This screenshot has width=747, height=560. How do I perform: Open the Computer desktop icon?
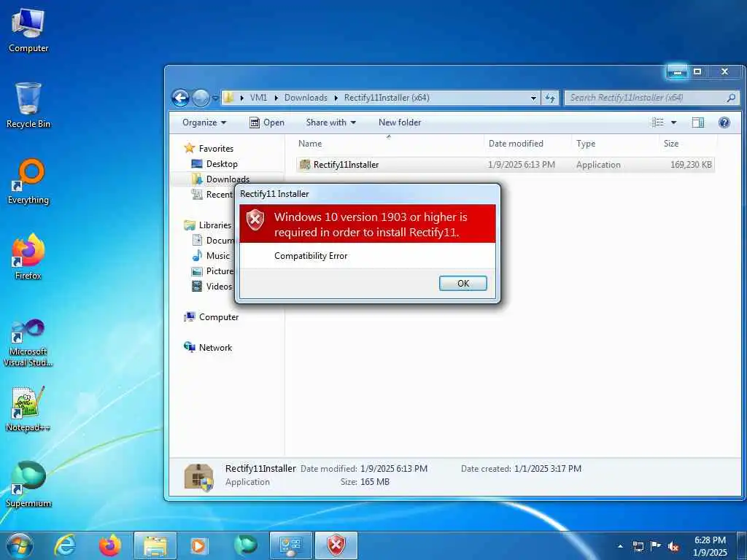pyautogui.click(x=28, y=31)
